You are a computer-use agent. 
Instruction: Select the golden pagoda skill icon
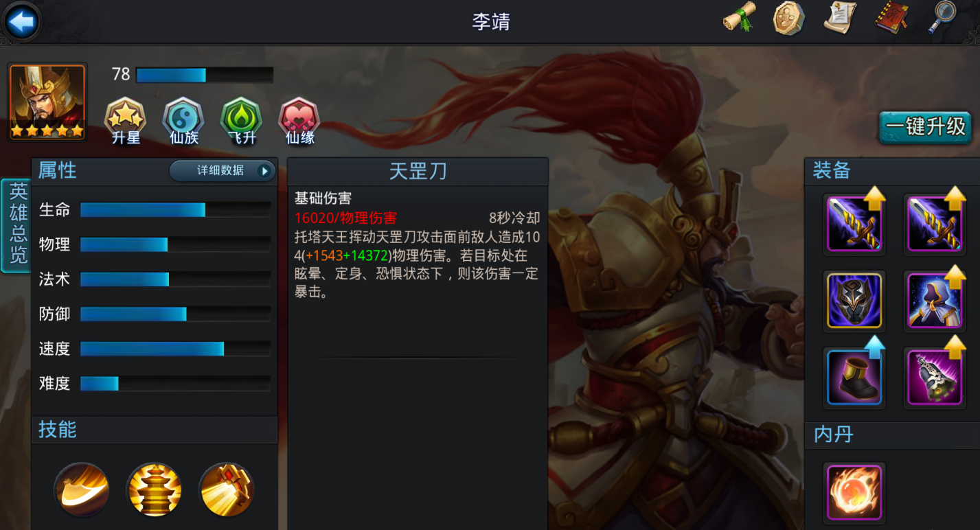pyautogui.click(x=154, y=489)
